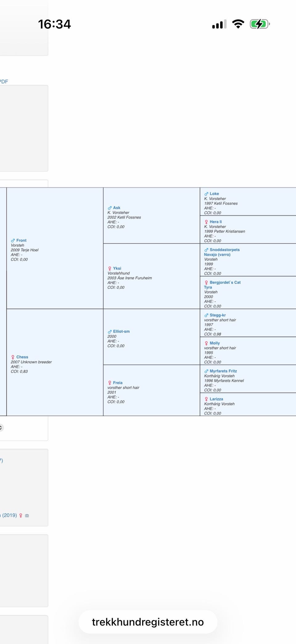Click the Bergjordet's Cat Tyra link
Screen dimensions: 296x644
pyautogui.click(x=222, y=285)
